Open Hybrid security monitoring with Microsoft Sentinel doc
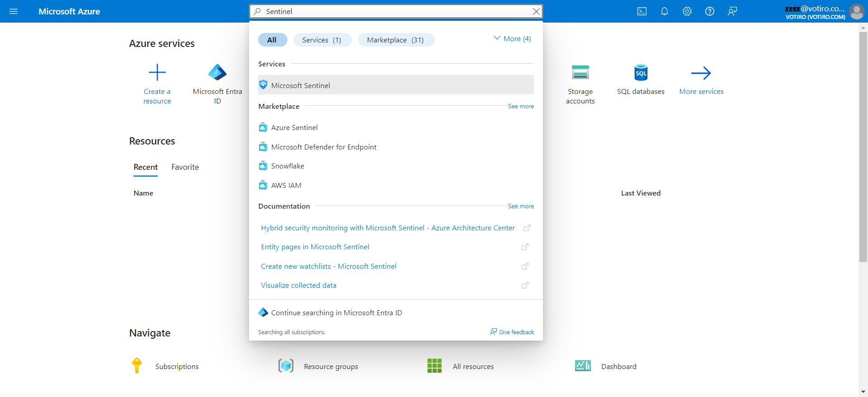The width and height of the screenshot is (868, 397). pos(388,228)
